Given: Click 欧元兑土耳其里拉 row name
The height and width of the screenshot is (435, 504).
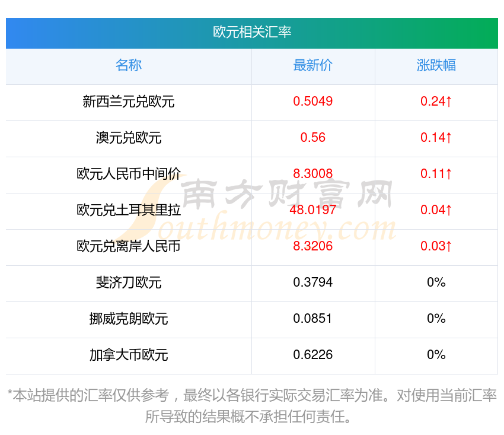Looking at the screenshot, I should pos(129,210).
